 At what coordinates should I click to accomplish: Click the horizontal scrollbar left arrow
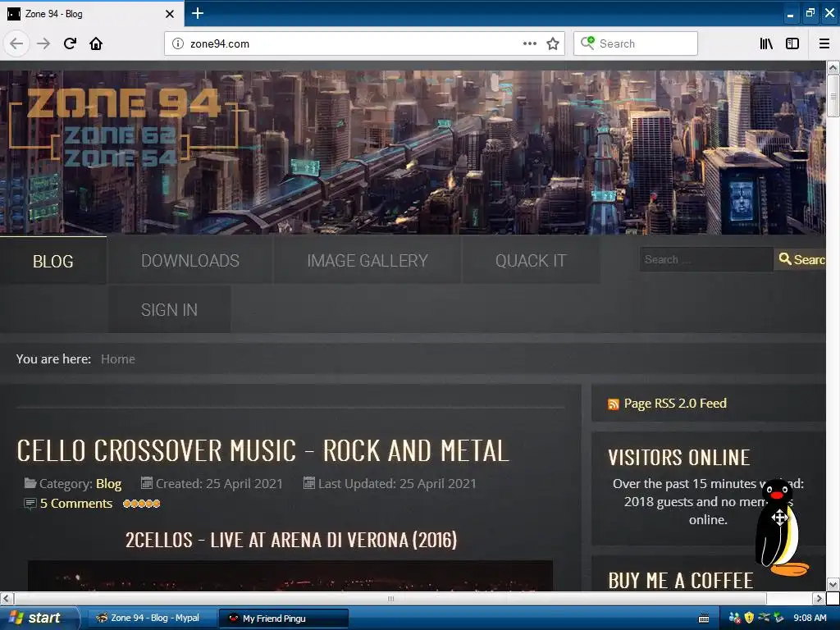pos(7,598)
